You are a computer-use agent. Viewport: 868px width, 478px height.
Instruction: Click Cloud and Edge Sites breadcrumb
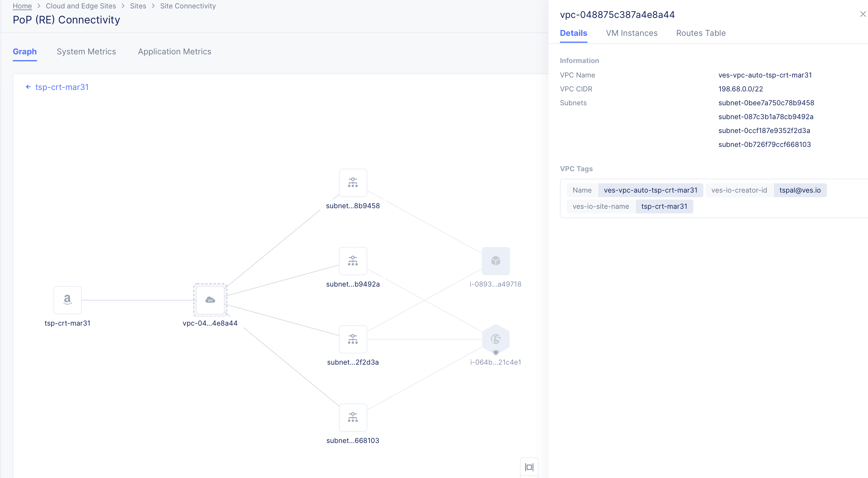81,6
